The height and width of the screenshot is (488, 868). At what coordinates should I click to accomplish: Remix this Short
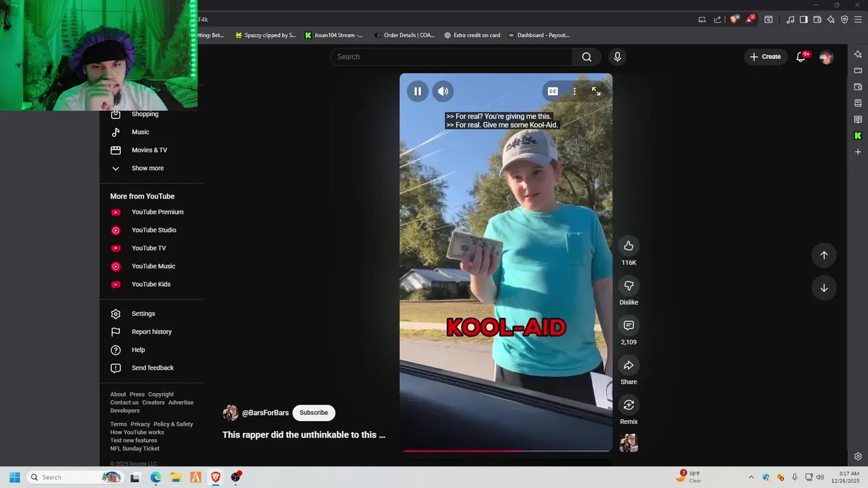click(629, 405)
